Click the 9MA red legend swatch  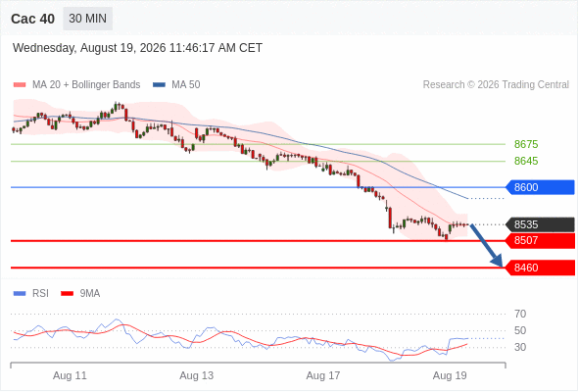pos(67,294)
